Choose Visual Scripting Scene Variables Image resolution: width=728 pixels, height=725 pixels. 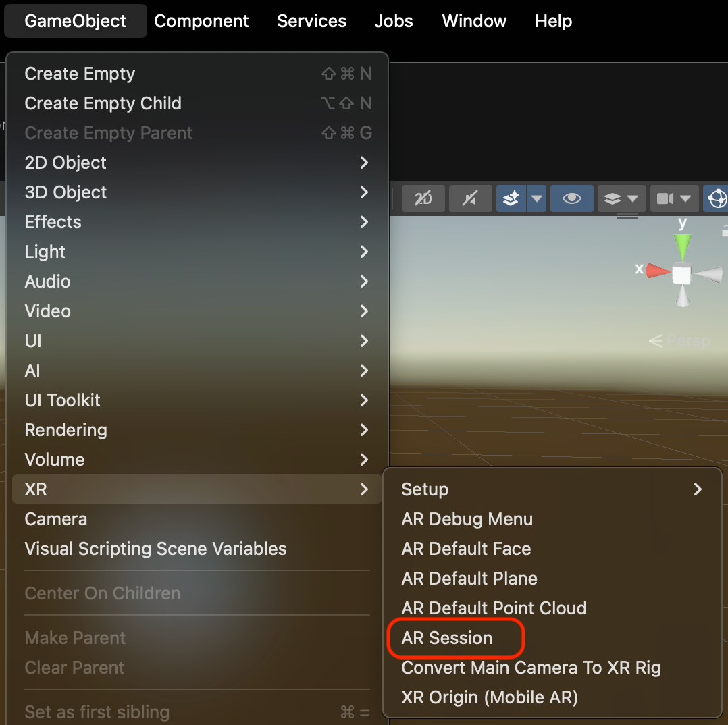(197, 549)
